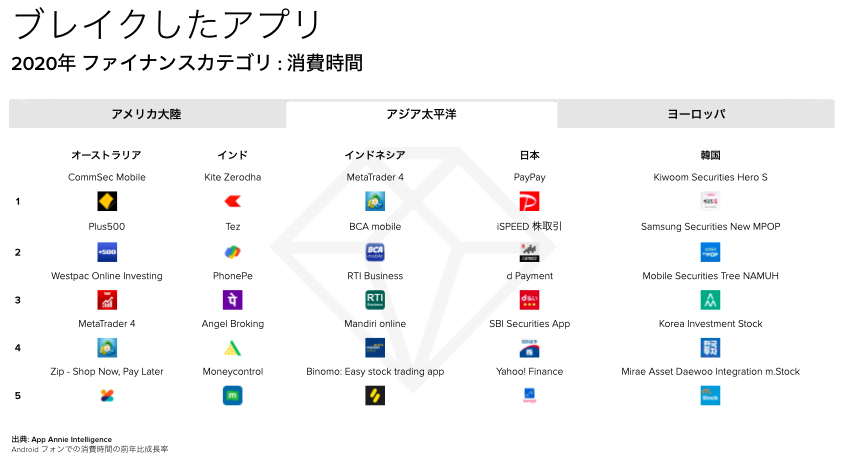Click the オーストラリア column heading
Viewport: 844px width, 461px height.
(x=107, y=155)
